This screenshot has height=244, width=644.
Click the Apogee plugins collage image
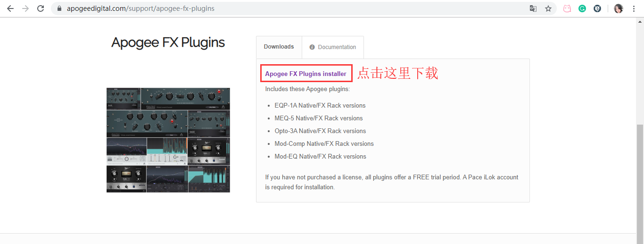[x=168, y=140]
